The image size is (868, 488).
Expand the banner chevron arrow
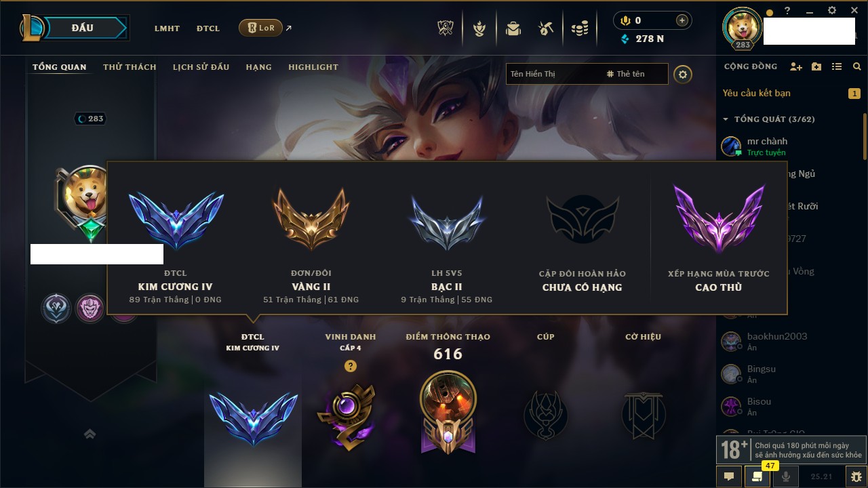(90, 434)
